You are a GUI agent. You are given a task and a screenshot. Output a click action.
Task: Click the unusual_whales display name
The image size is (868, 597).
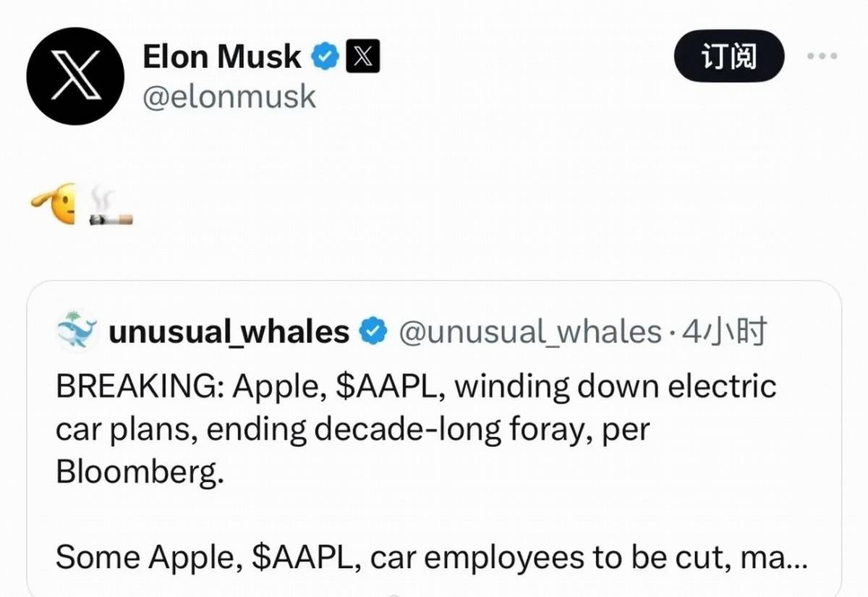point(229,332)
